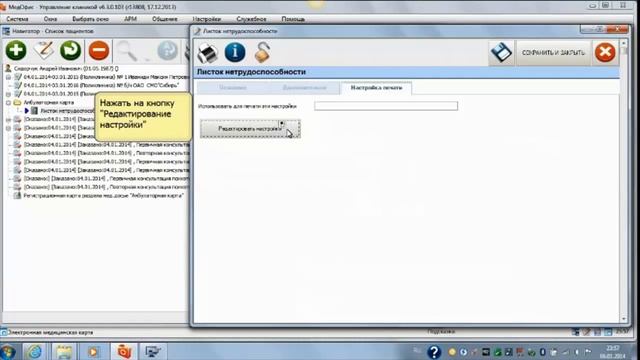The height and width of the screenshot is (360, 640).
Task: Open the АРМ menu
Action: 130,19
